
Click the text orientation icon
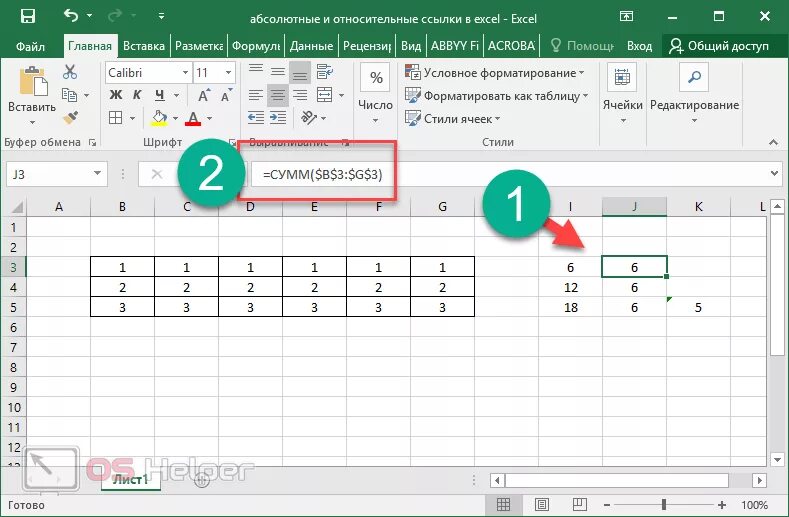pyautogui.click(x=308, y=118)
